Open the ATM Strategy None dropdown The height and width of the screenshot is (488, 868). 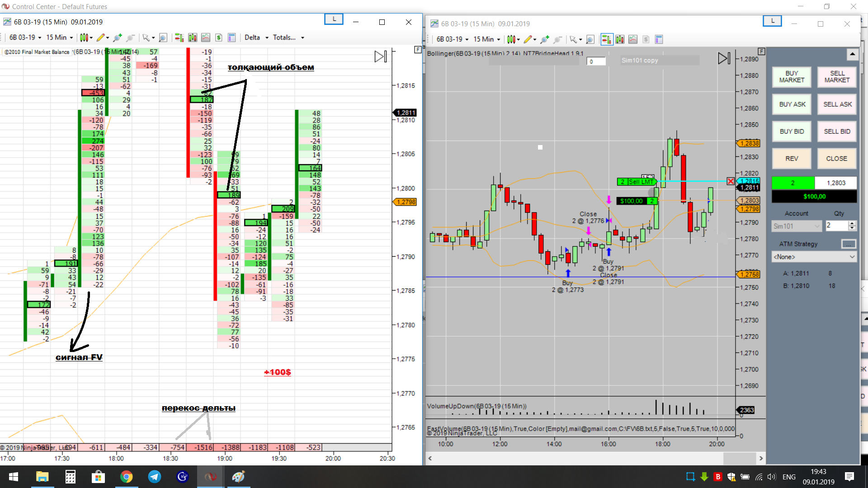pyautogui.click(x=814, y=257)
